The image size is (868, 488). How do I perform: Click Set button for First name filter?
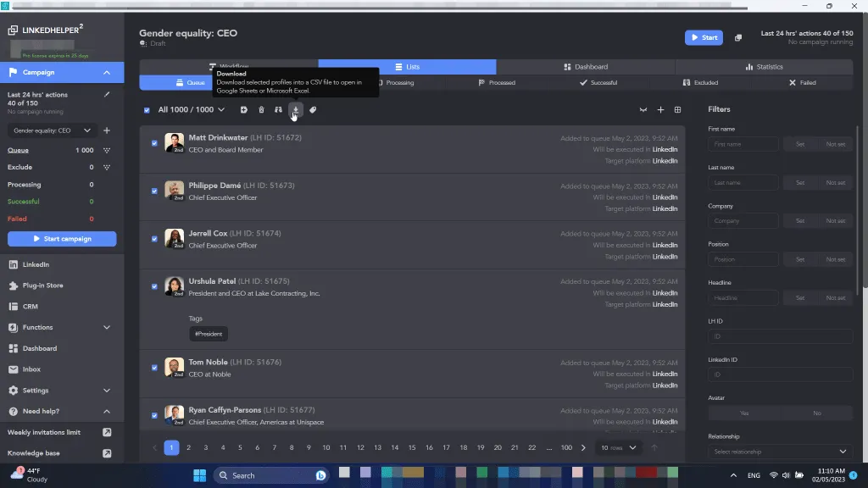pyautogui.click(x=800, y=144)
